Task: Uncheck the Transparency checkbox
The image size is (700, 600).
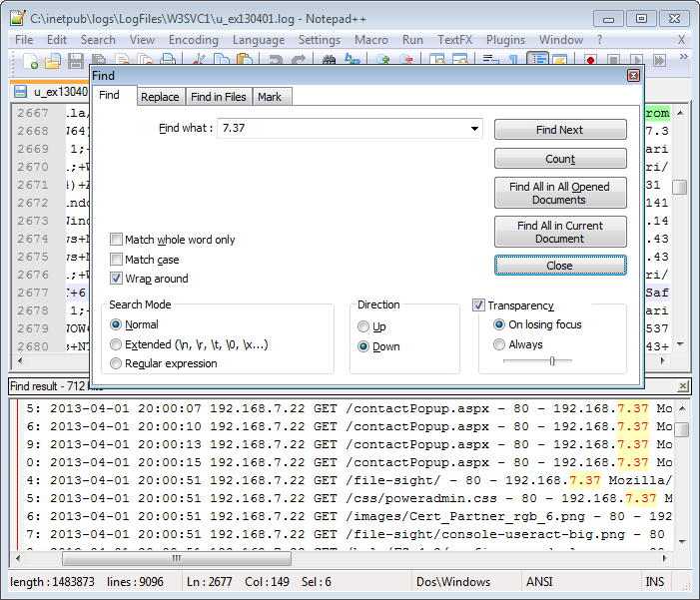Action: pos(478,304)
